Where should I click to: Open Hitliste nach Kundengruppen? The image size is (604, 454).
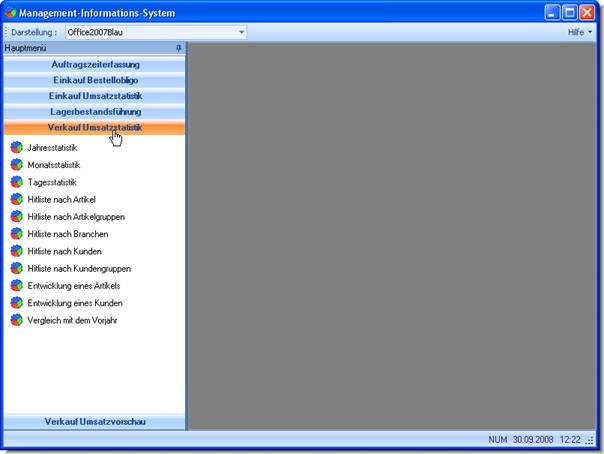pos(79,269)
